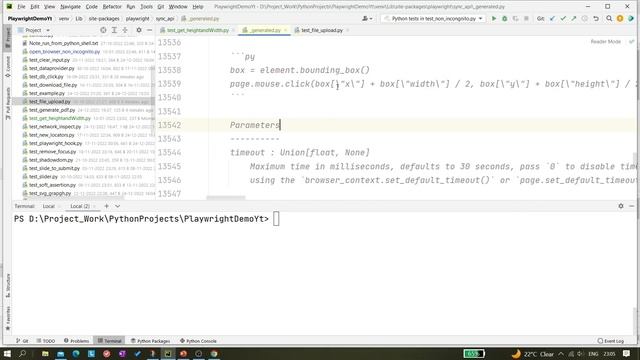This screenshot has height=360, width=640.
Task: Open Microsoft Edge from taskbar
Action: 76,353
